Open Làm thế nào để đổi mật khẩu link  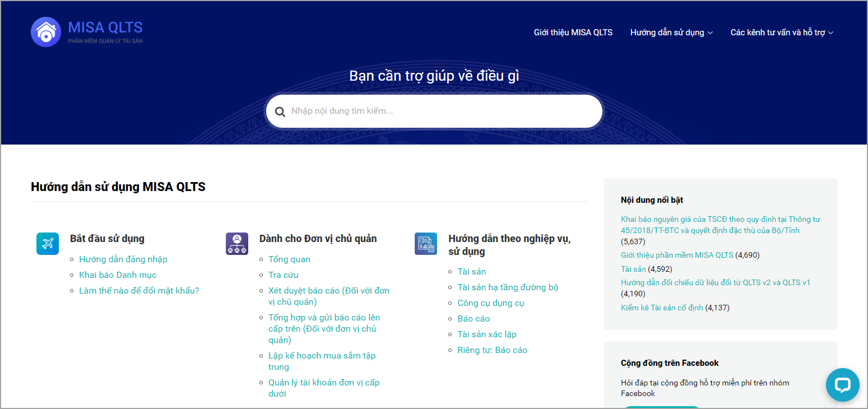pyautogui.click(x=139, y=291)
